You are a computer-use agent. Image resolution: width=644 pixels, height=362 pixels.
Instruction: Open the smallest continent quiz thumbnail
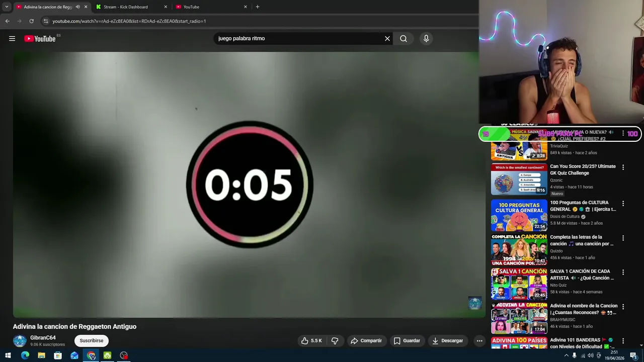519,179
